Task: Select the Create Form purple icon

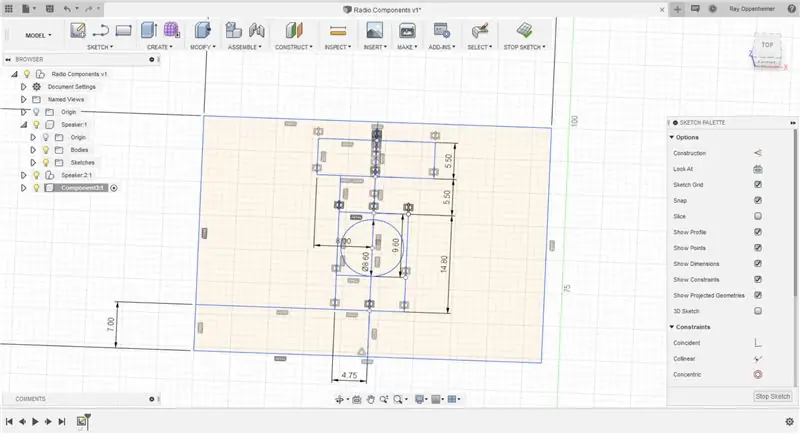Action: click(x=172, y=30)
